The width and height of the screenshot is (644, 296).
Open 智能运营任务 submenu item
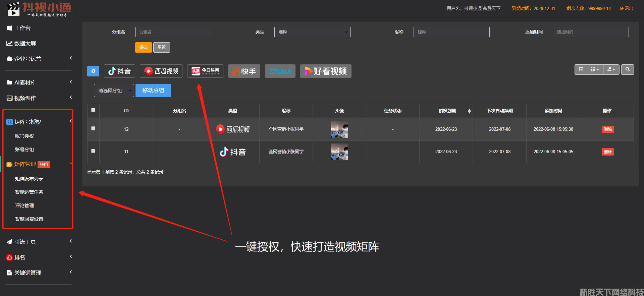tap(29, 192)
